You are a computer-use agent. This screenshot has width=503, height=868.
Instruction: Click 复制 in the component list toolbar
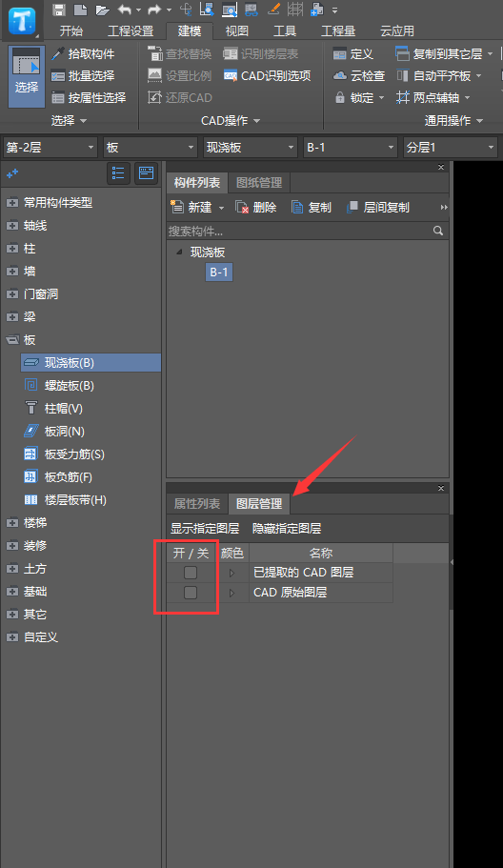point(312,207)
